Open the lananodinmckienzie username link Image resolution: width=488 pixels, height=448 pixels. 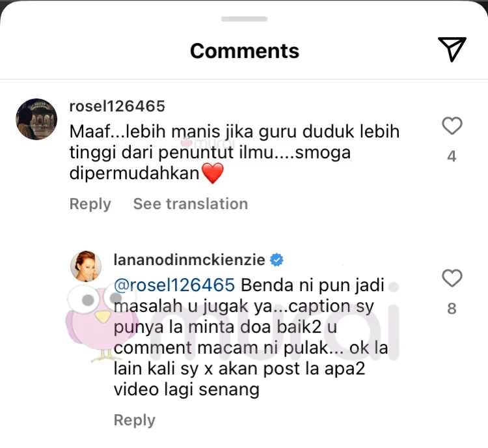tap(189, 260)
